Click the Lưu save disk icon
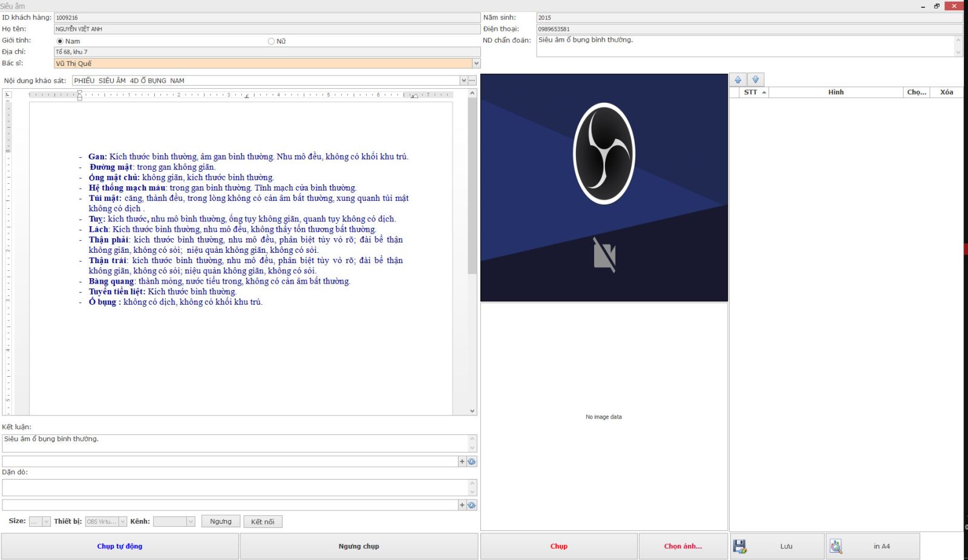Viewport: 968px width, 560px height. [x=740, y=547]
